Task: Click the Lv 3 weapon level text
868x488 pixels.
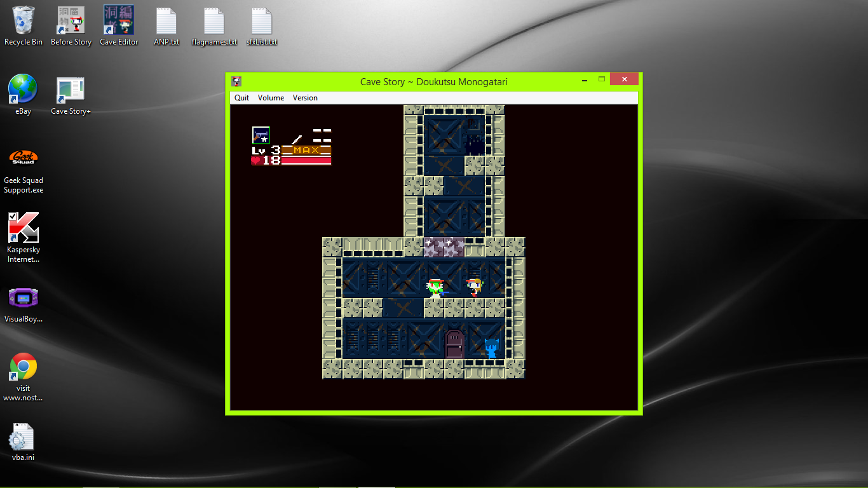Action: [266, 151]
